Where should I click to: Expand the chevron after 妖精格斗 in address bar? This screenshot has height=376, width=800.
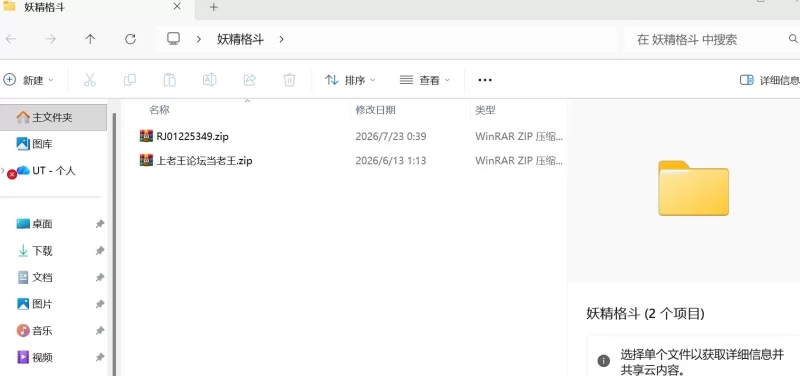click(281, 39)
